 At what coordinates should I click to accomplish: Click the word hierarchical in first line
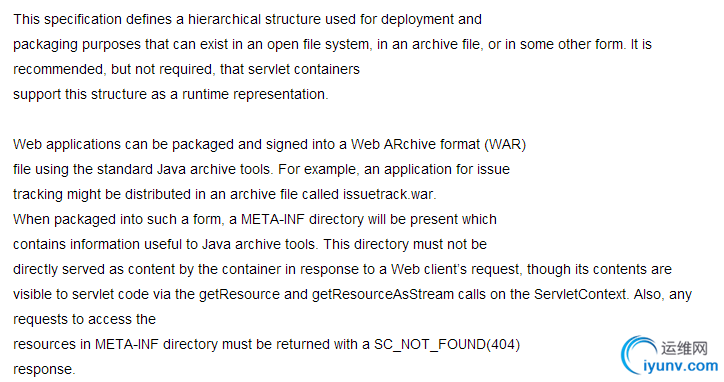[x=224, y=19]
